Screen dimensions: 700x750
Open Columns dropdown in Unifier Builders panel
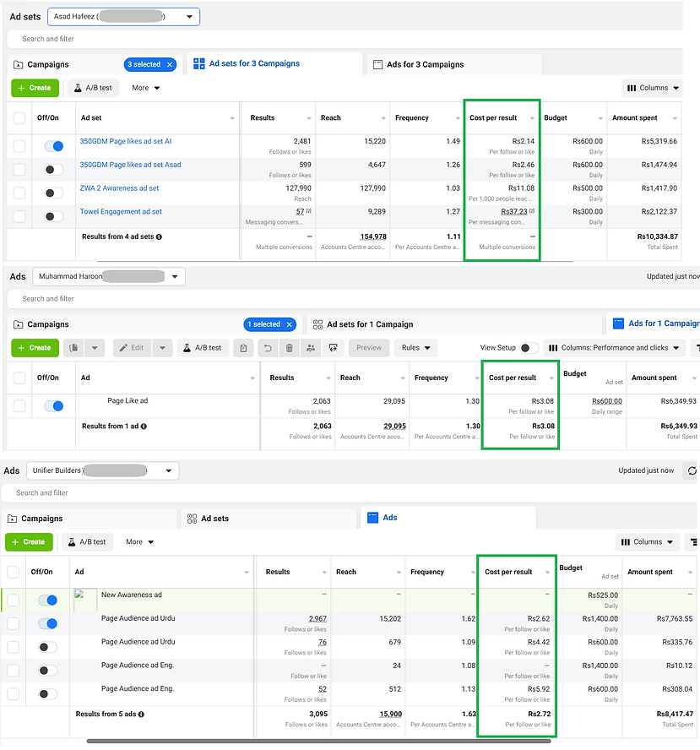point(647,542)
